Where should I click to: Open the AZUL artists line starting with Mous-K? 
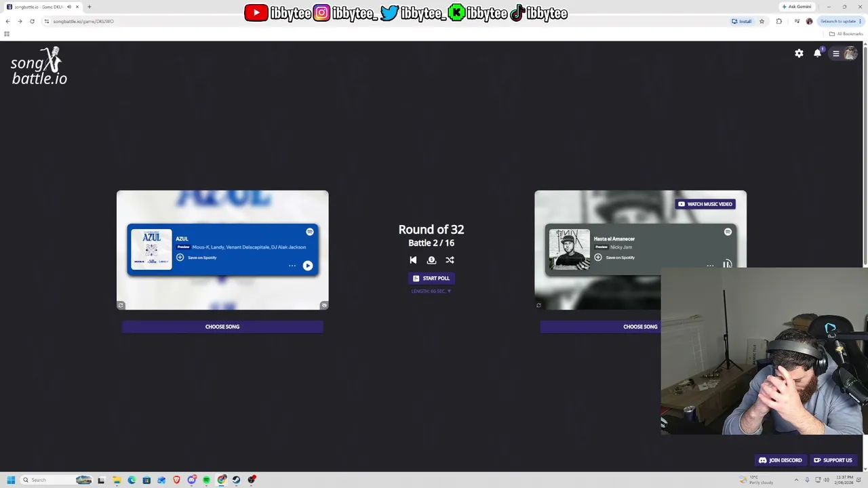[x=249, y=247]
